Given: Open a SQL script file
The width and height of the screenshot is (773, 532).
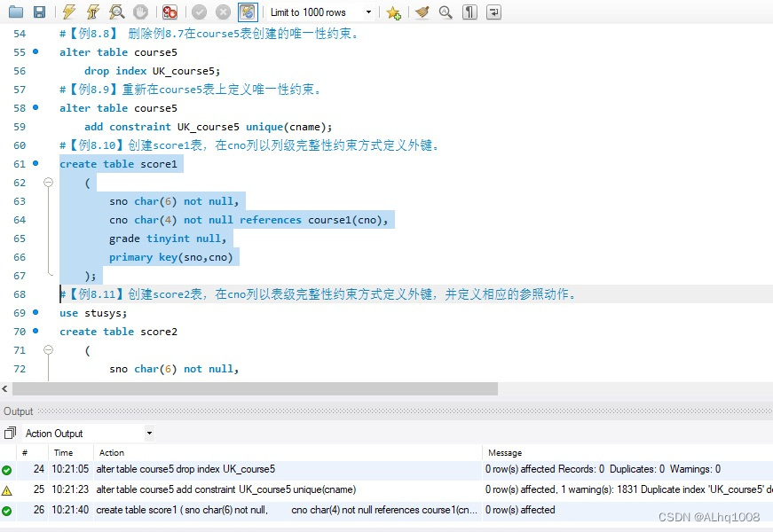Looking at the screenshot, I should tap(16, 12).
